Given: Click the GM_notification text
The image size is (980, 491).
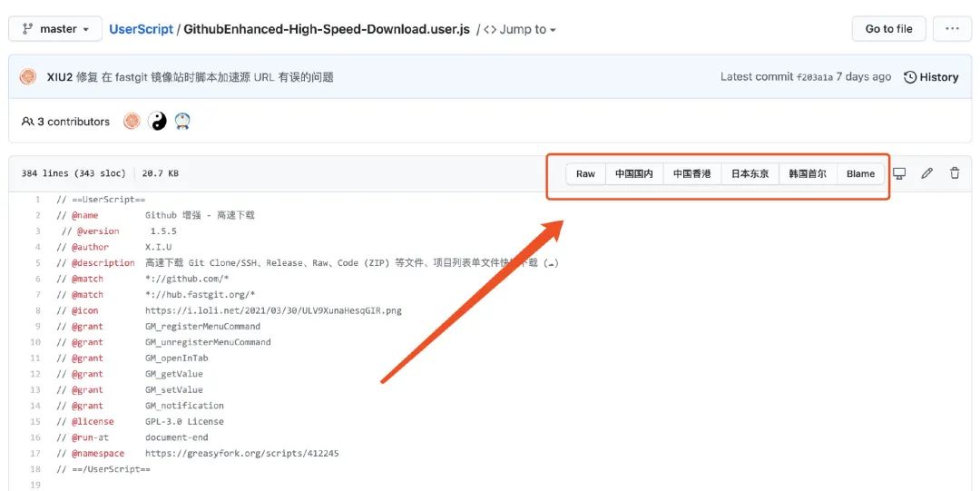Looking at the screenshot, I should pyautogui.click(x=184, y=406).
